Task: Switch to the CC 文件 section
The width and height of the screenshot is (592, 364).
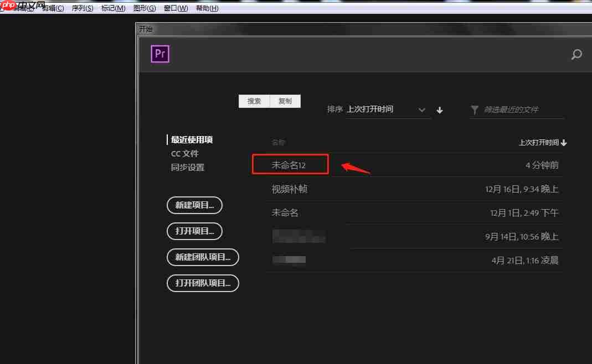Action: pyautogui.click(x=184, y=153)
